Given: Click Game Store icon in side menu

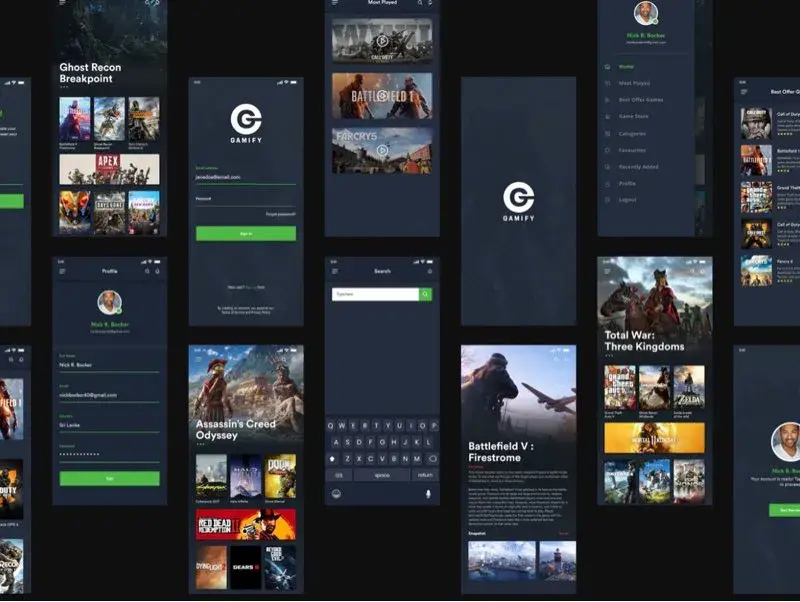Looking at the screenshot, I should coord(607,116).
